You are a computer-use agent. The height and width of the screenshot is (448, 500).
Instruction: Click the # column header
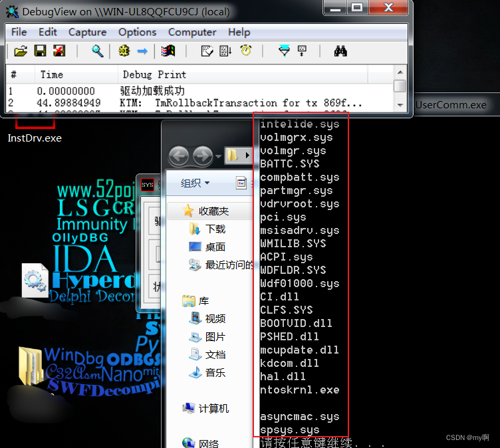(20, 74)
